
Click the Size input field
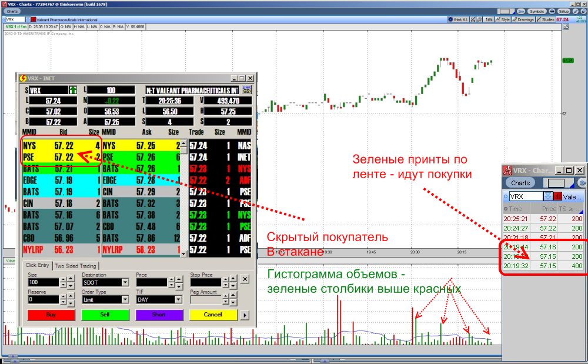click(x=43, y=282)
